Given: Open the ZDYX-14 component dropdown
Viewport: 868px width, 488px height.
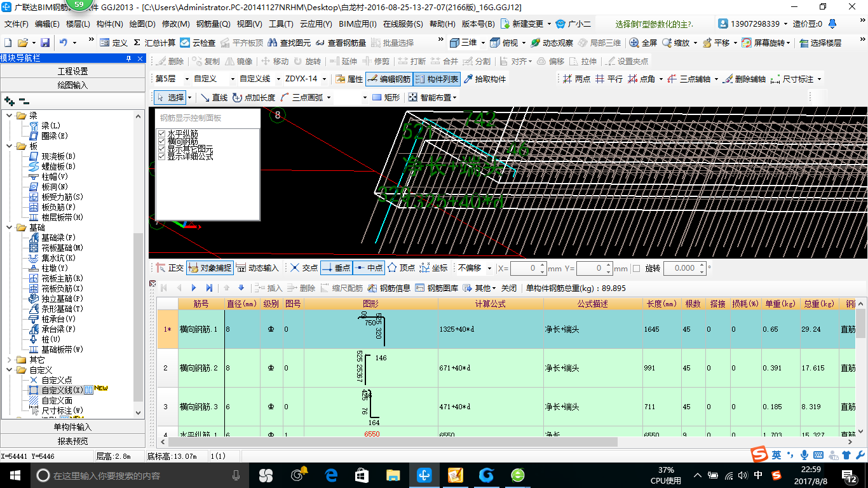Looking at the screenshot, I should coord(324,79).
